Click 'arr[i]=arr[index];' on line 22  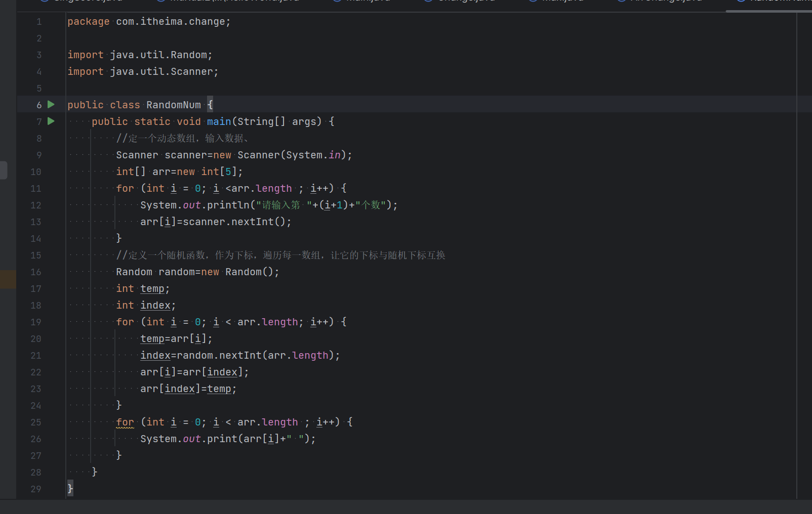point(194,372)
